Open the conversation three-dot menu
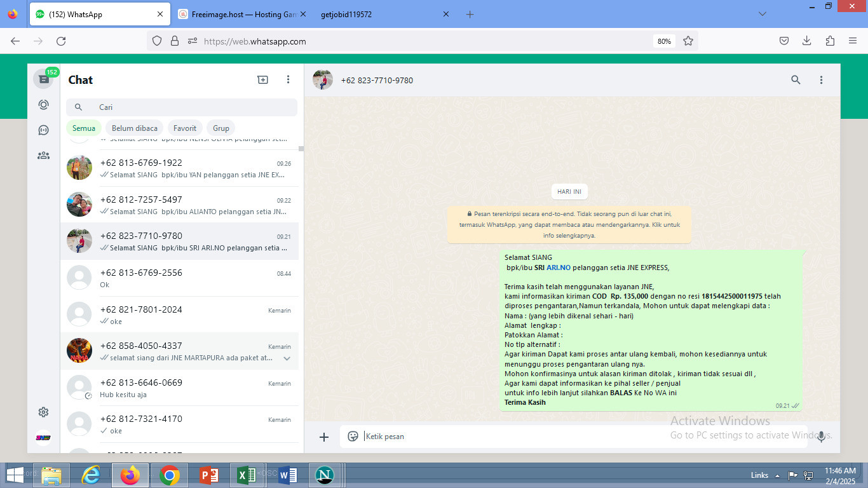This screenshot has height=488, width=868. coord(821,80)
